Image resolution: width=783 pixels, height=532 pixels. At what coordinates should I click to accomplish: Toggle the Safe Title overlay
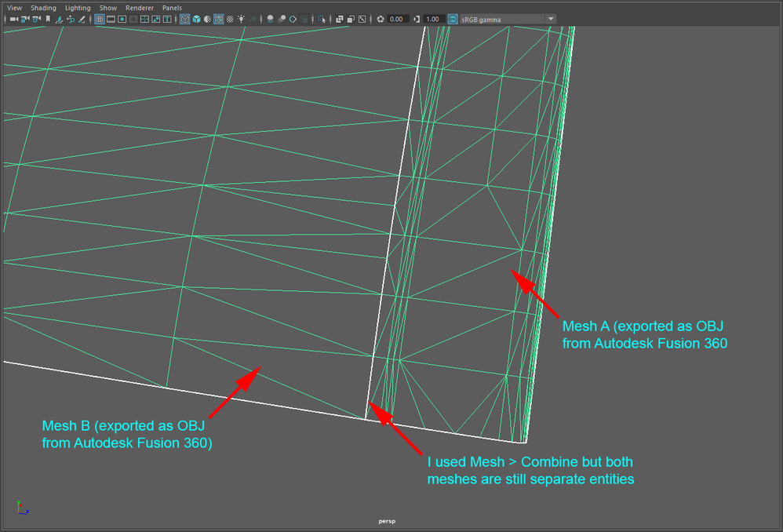click(167, 19)
